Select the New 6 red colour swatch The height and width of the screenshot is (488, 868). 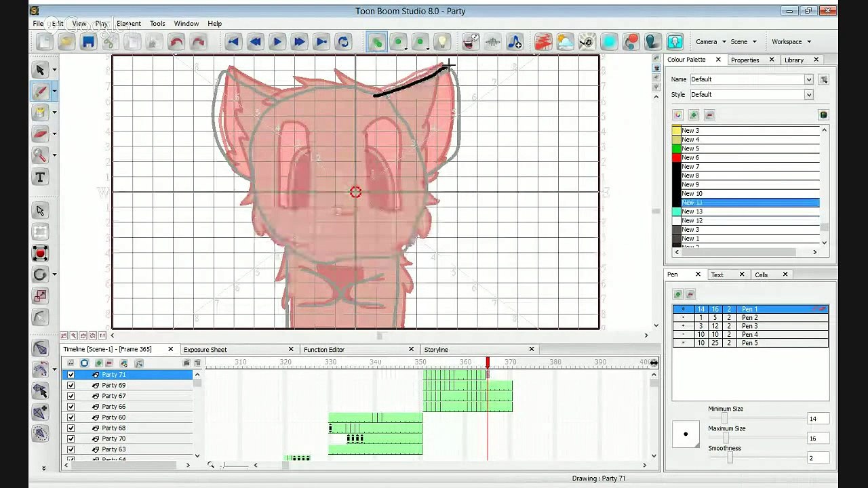(x=676, y=158)
